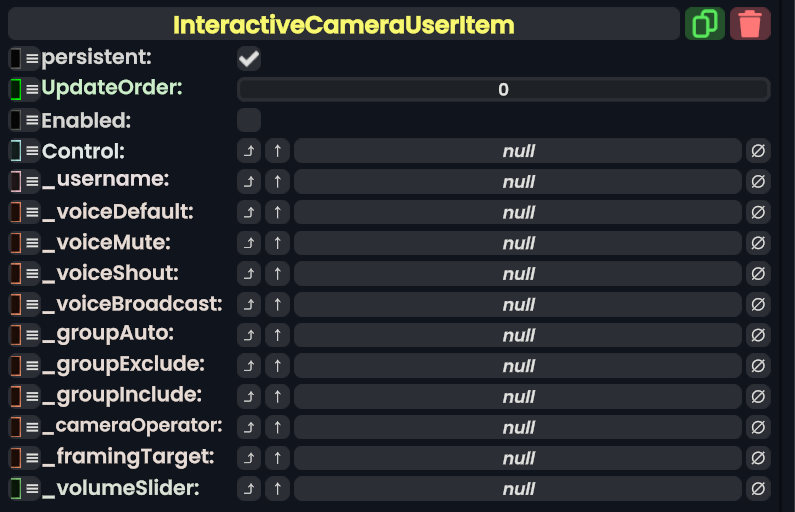Enable the Enabled checkbox
Screen dimensions: 795x512
pos(249,120)
